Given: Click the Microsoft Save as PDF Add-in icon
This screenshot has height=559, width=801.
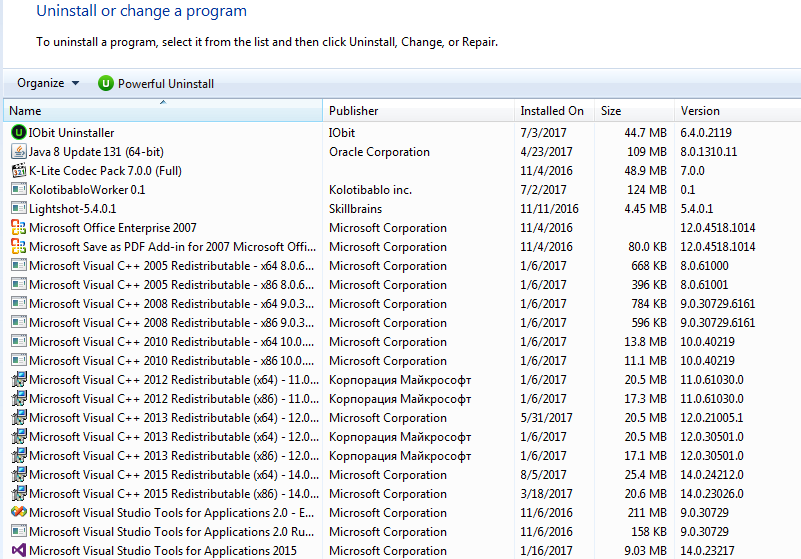Looking at the screenshot, I should [18, 247].
